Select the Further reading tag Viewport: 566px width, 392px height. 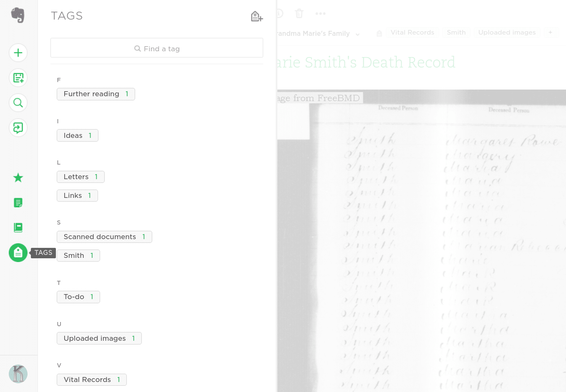[96, 94]
